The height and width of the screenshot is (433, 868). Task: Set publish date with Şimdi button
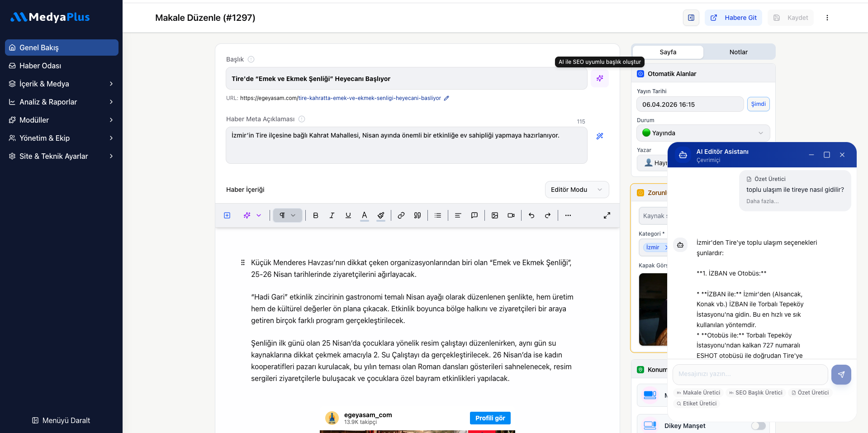point(758,104)
